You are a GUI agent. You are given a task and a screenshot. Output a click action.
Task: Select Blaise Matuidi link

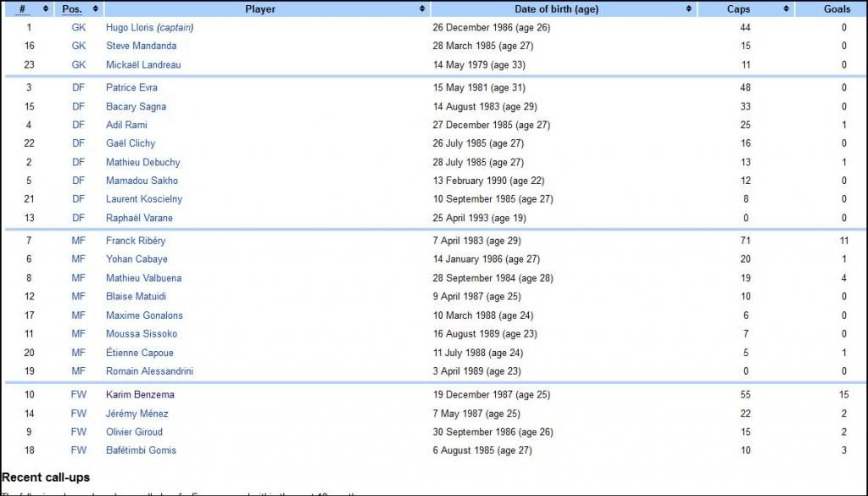[136, 297]
